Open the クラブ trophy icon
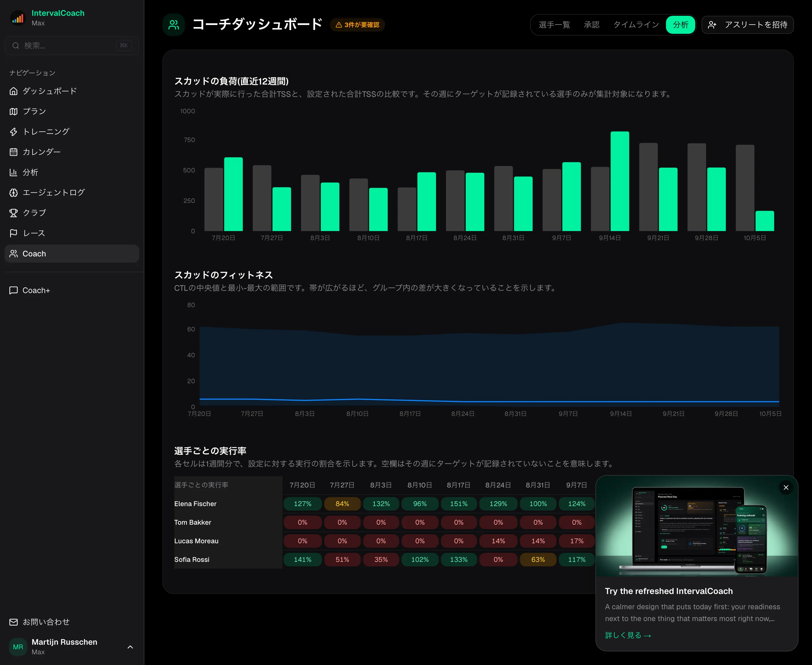 pyautogui.click(x=14, y=213)
